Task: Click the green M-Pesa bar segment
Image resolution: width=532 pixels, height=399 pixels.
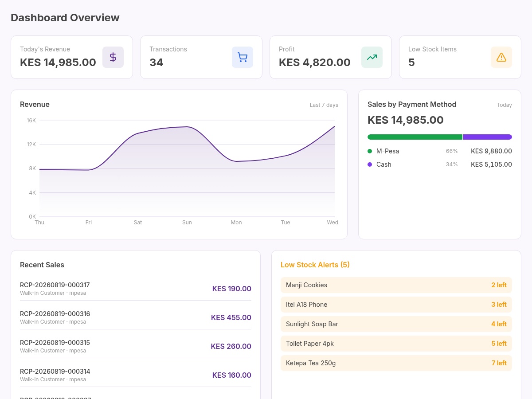Action: pyautogui.click(x=415, y=137)
